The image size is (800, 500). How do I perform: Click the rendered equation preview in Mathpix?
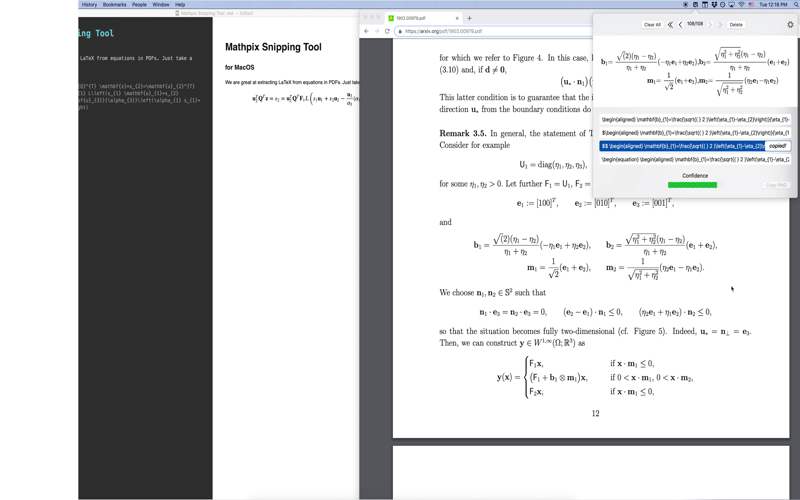point(695,72)
